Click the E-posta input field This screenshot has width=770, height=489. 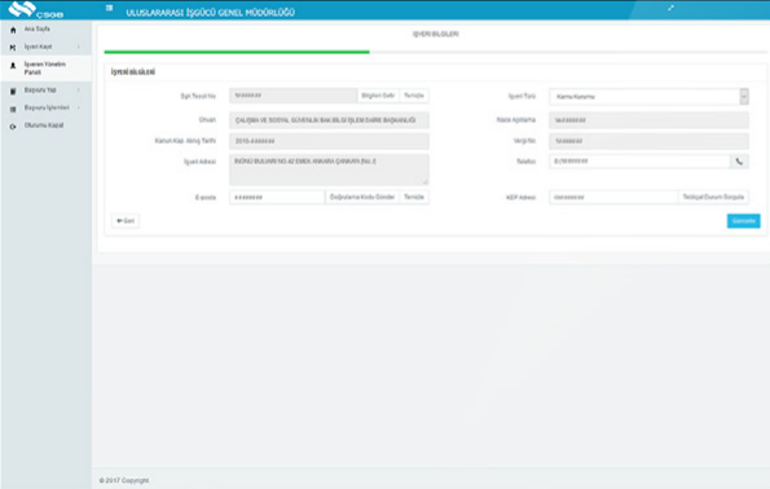pos(277,197)
